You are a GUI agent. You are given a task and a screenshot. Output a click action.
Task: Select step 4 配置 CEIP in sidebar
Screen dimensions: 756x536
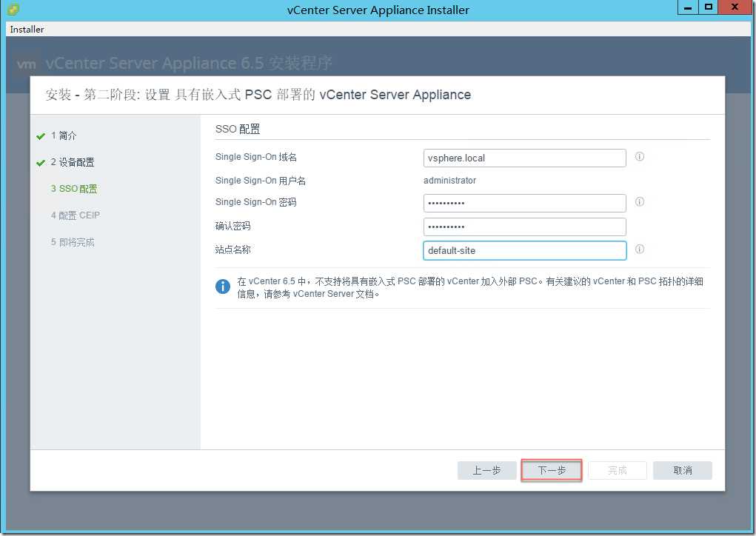[x=76, y=215]
